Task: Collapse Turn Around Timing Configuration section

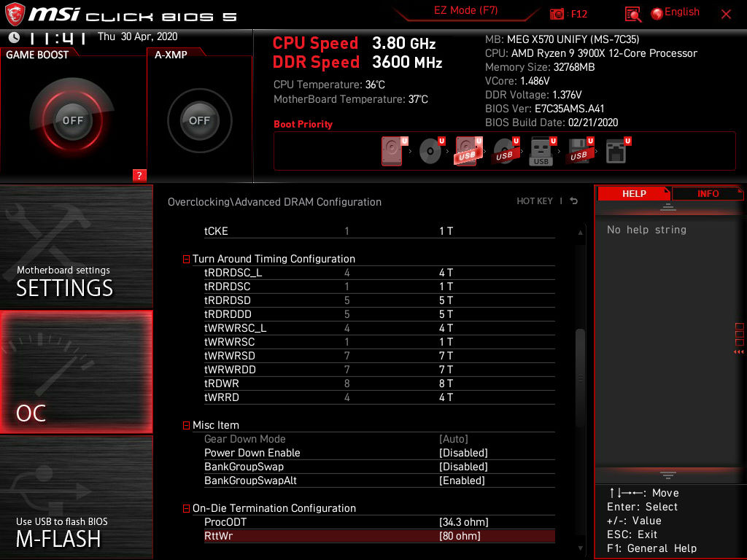Action: point(186,259)
